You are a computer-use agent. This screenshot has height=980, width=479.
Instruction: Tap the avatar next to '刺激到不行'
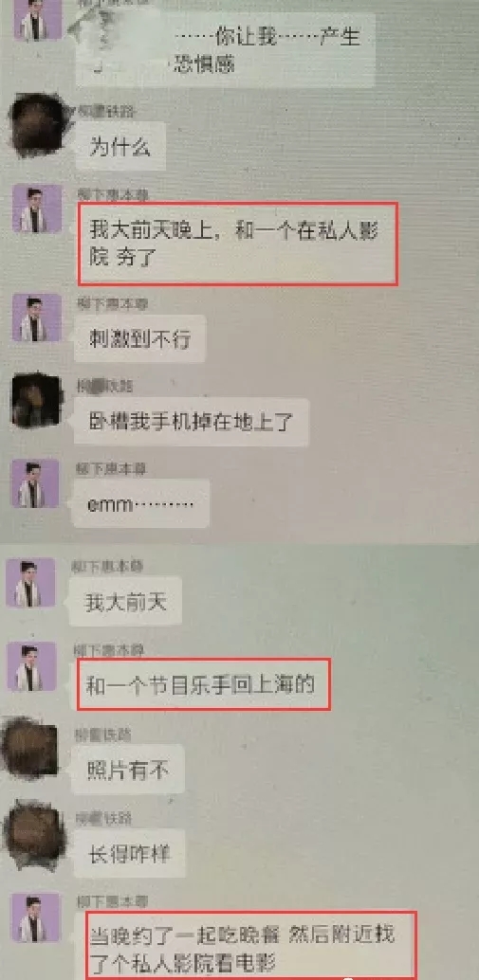click(38, 318)
